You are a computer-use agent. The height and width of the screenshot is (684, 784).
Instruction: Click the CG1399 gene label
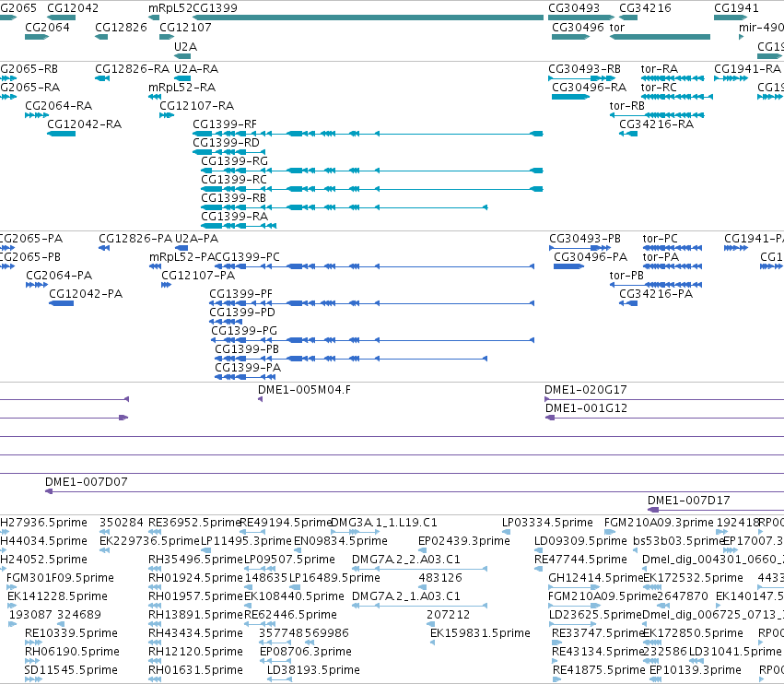(x=215, y=8)
